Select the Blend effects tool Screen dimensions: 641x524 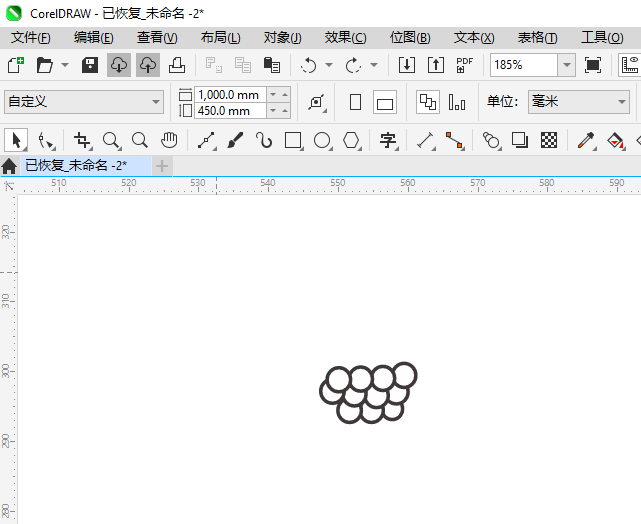(492, 140)
